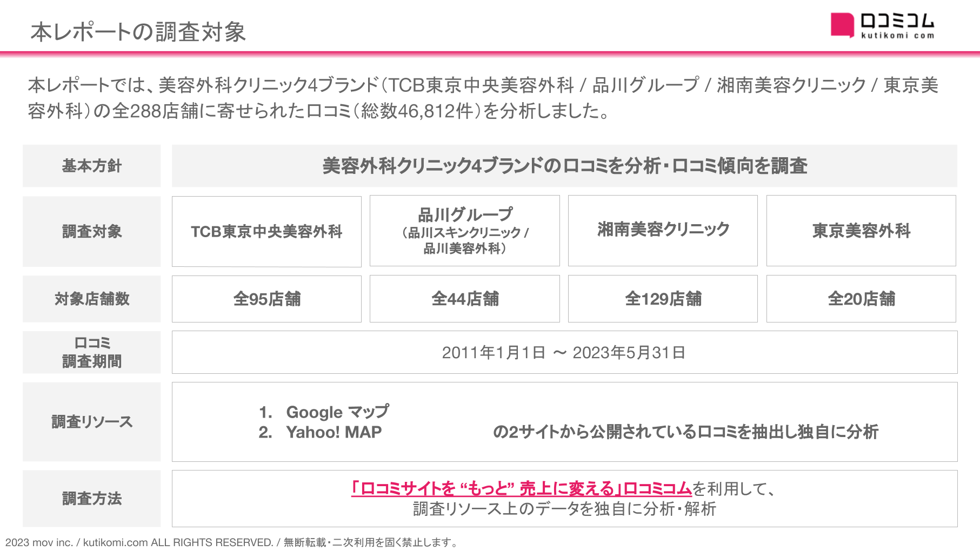Click the intro paragraph mentioning 総数46,812件
This screenshot has height=551, width=980.
click(x=483, y=98)
